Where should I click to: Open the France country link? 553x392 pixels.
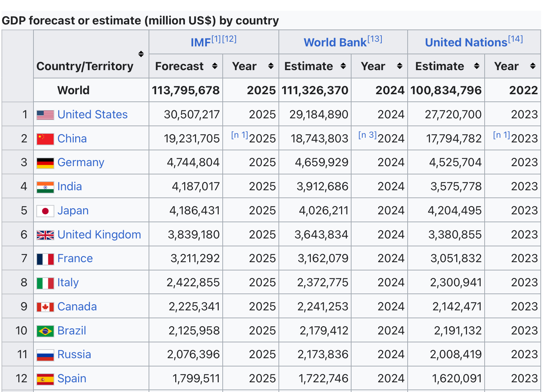75,258
